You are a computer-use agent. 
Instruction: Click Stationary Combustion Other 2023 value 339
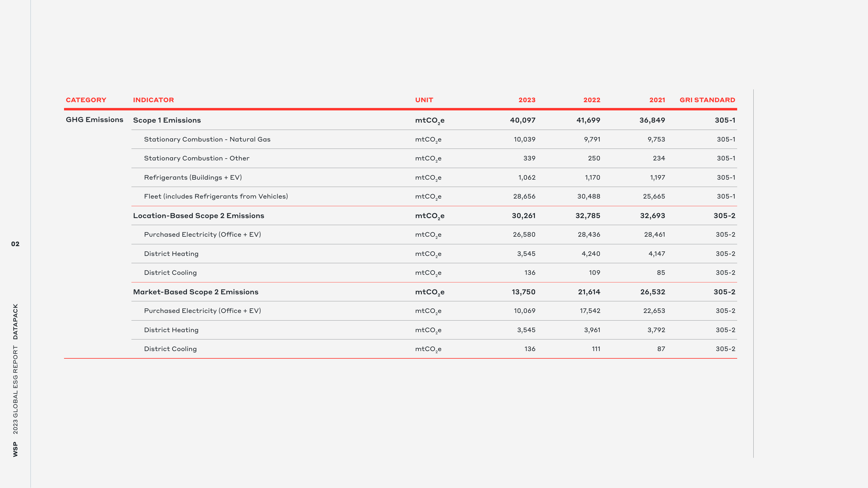(529, 158)
